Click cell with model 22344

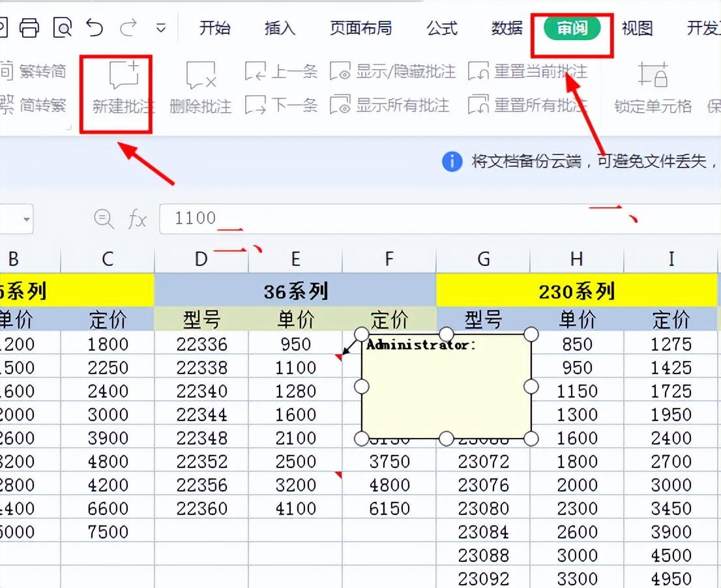point(201,414)
